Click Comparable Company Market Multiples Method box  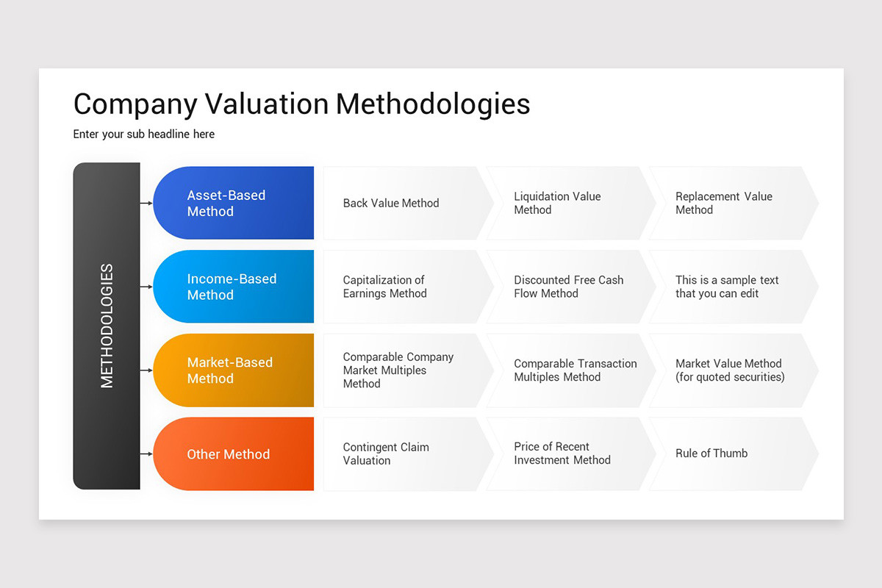coord(408,370)
